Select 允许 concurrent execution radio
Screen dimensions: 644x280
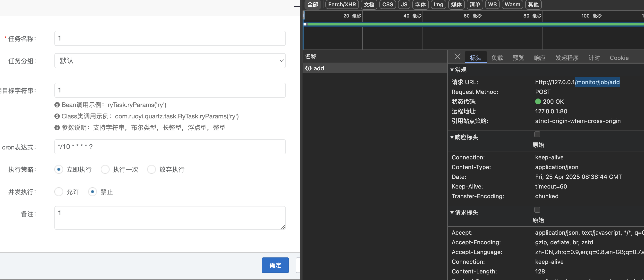click(59, 192)
